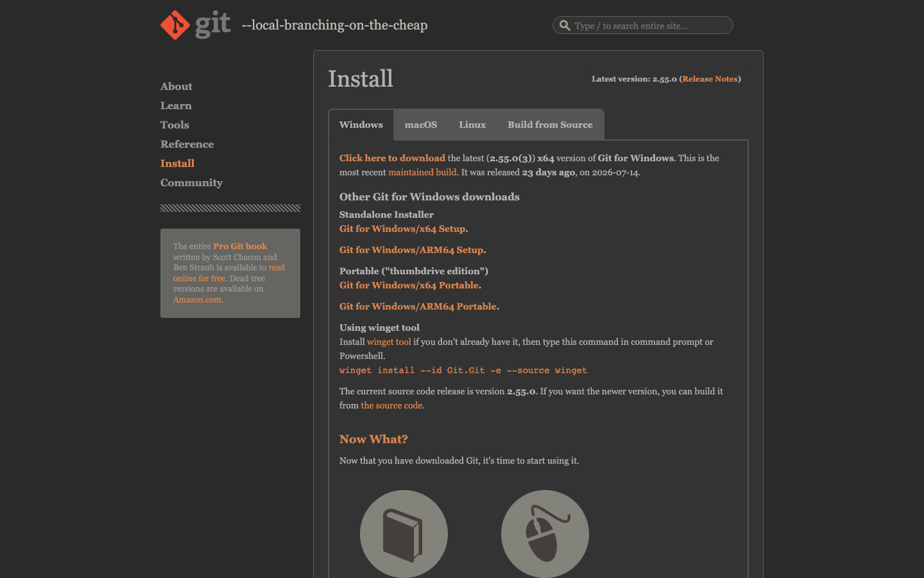The image size is (924, 578).
Task: Click the search magnifier icon
Action: pyautogui.click(x=565, y=25)
